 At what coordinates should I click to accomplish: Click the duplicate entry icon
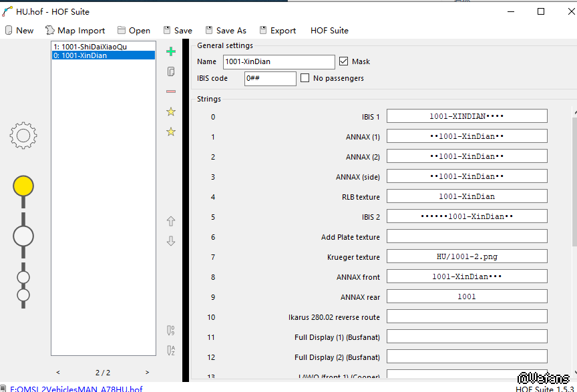171,71
